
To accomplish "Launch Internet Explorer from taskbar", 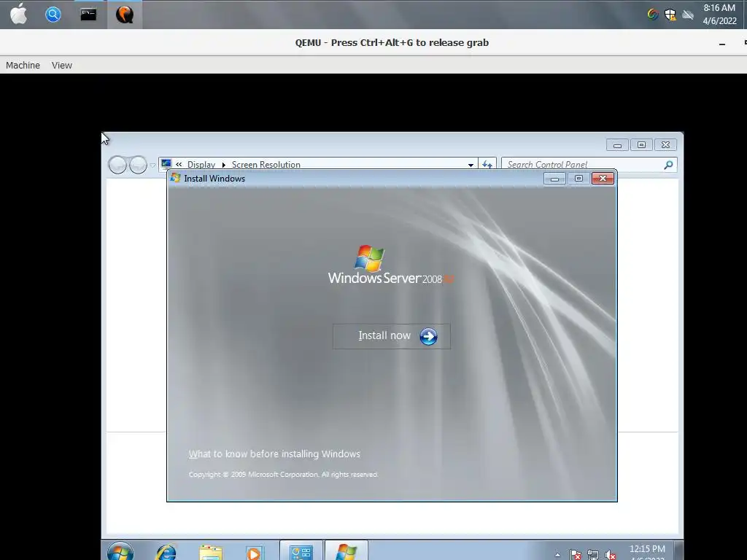I will (166, 551).
